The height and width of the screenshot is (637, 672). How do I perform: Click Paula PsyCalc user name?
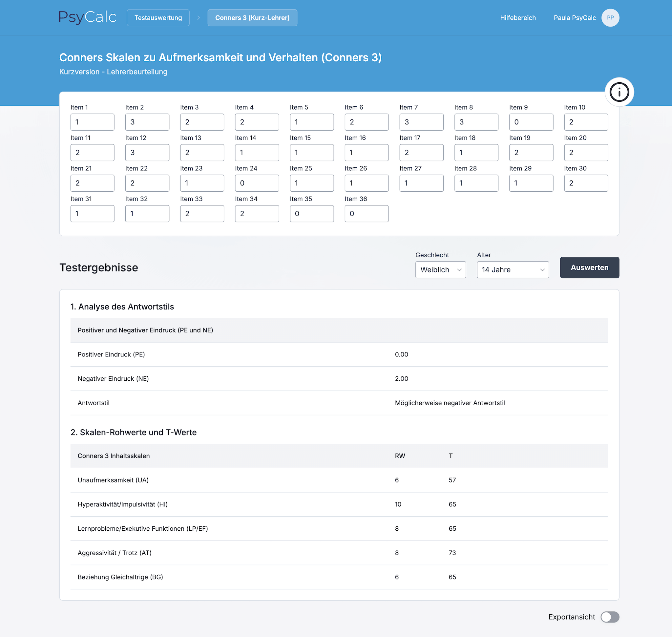click(x=575, y=18)
